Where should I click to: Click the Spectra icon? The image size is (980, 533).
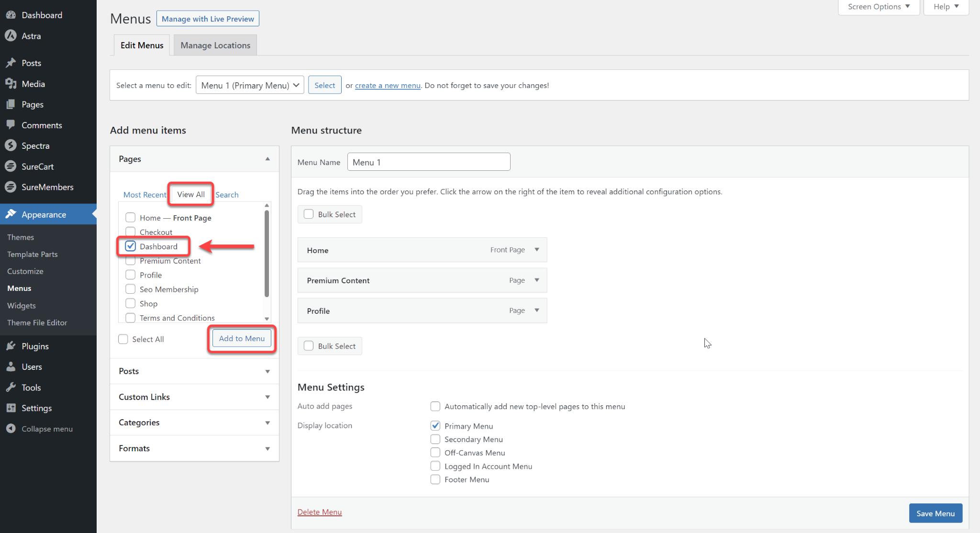[x=11, y=145]
